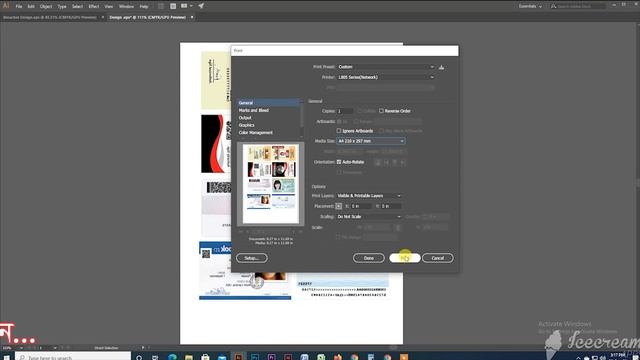
Task: Click the Placement reference point icon
Action: pos(338,207)
